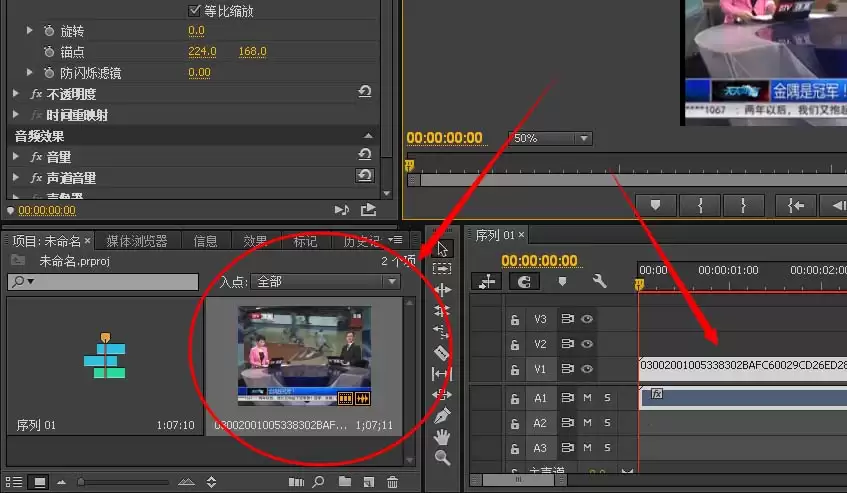The width and height of the screenshot is (847, 493).
Task: Switch to 媒体浏览器 tab
Action: coord(137,241)
